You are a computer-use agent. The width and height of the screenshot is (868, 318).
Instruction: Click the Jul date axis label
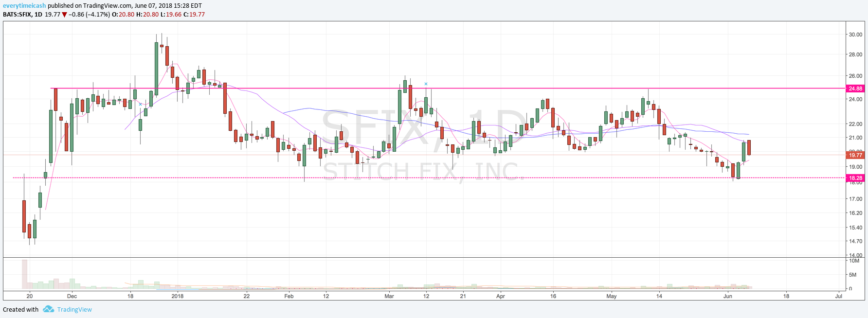[x=839, y=296]
